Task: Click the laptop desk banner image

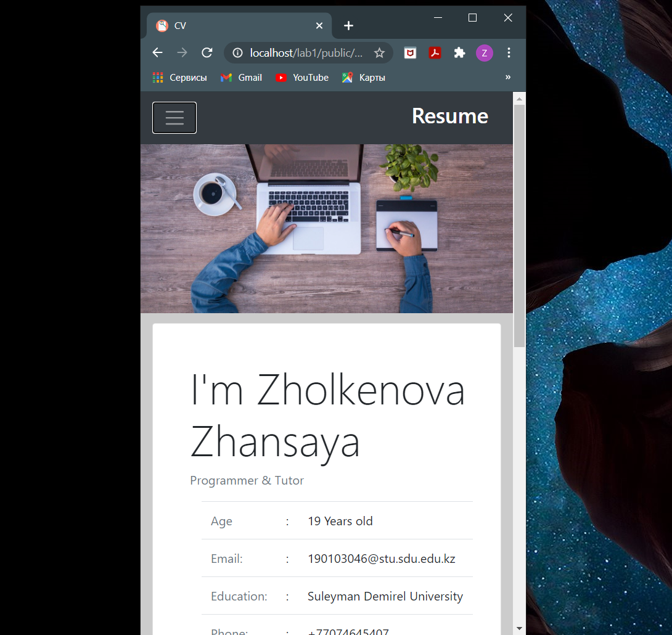Action: 327,229
